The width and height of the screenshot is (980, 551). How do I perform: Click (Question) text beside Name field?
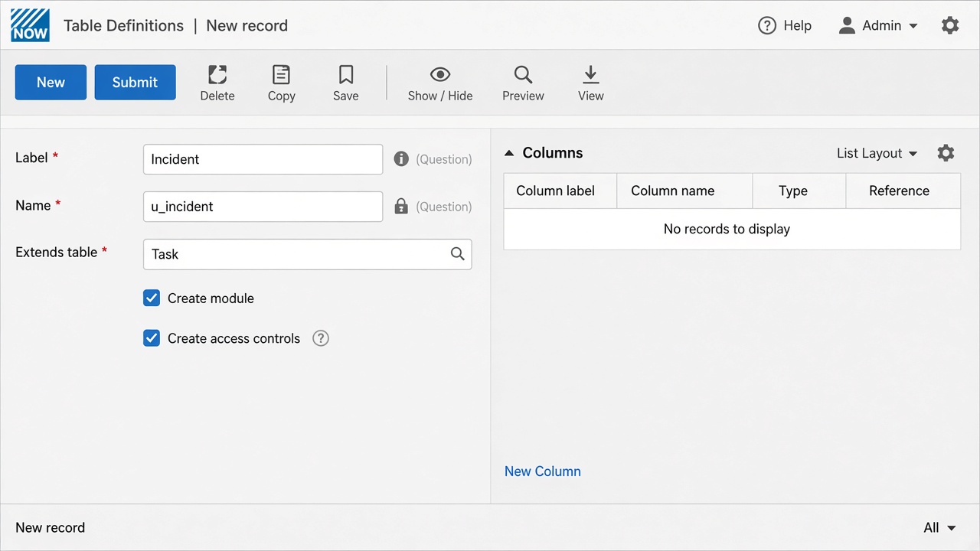(444, 207)
